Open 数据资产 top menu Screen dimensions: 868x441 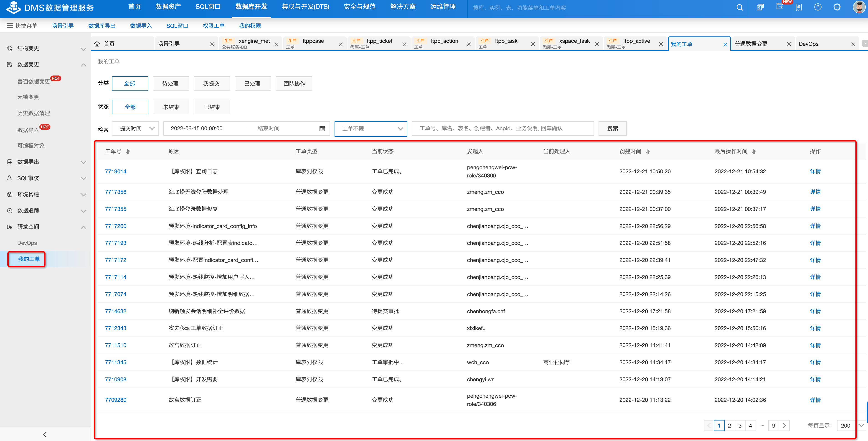(x=168, y=7)
